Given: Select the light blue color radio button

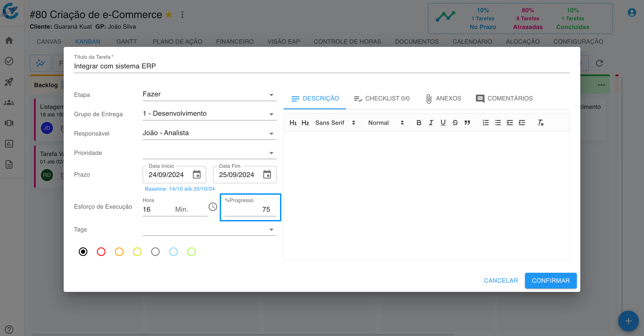Looking at the screenshot, I should coord(173,252).
